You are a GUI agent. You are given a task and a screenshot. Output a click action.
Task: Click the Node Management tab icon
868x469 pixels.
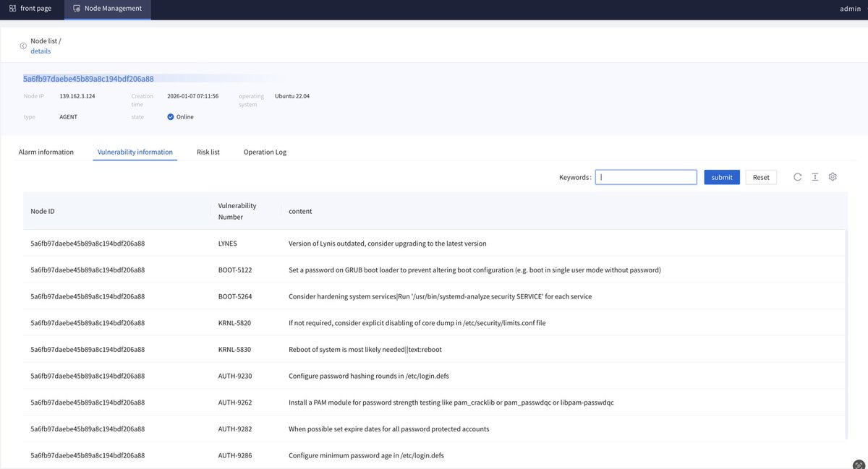point(76,7)
